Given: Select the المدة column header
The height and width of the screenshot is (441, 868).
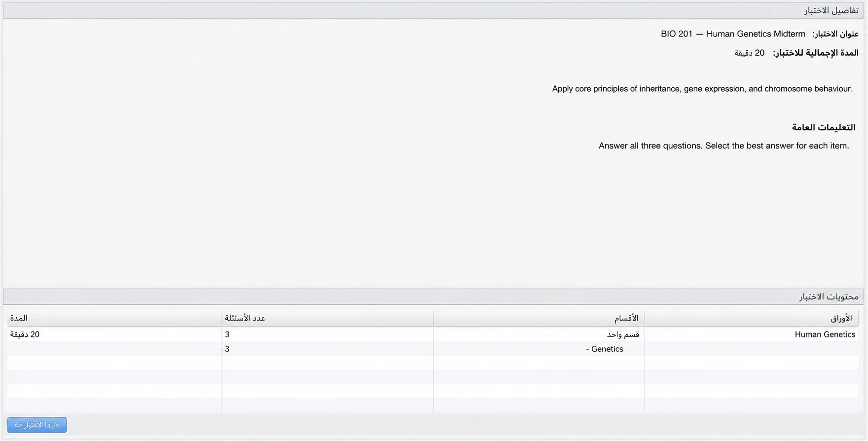Looking at the screenshot, I should point(114,318).
